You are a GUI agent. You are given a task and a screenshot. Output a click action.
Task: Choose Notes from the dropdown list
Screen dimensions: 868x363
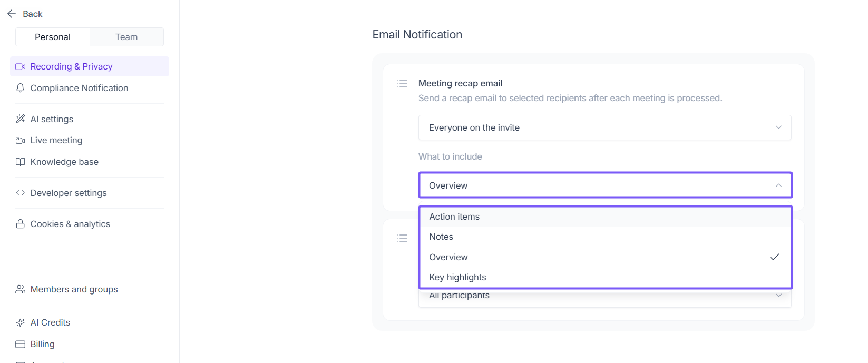coord(441,237)
